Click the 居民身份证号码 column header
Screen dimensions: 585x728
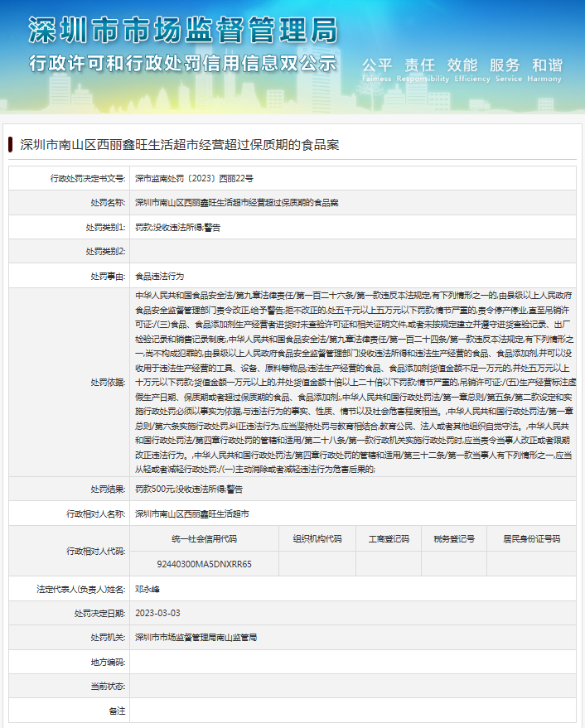point(531,538)
